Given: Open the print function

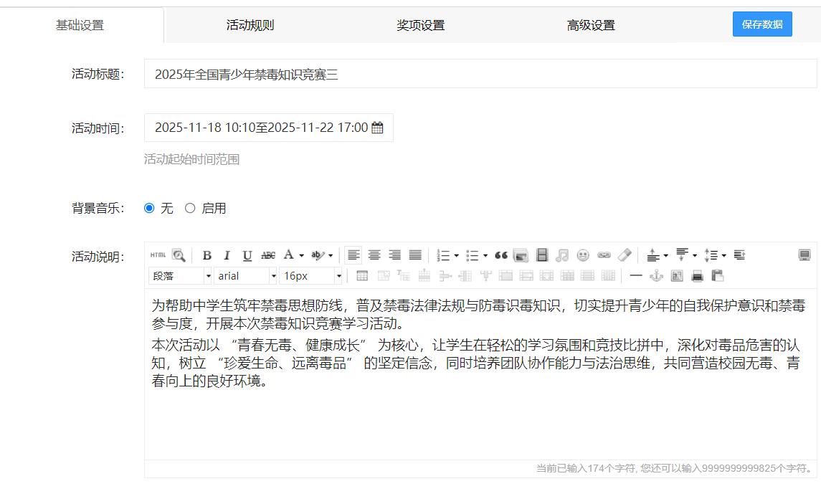Looking at the screenshot, I should [x=696, y=277].
